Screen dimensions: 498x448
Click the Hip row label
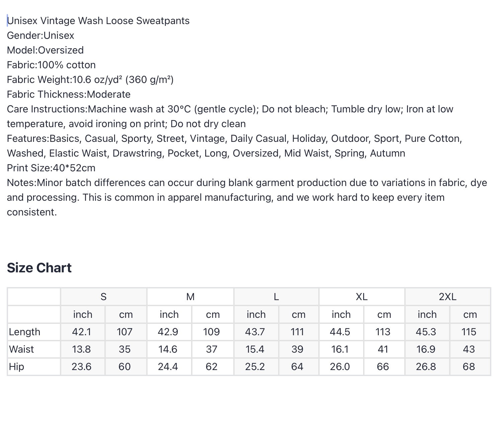pos(16,367)
